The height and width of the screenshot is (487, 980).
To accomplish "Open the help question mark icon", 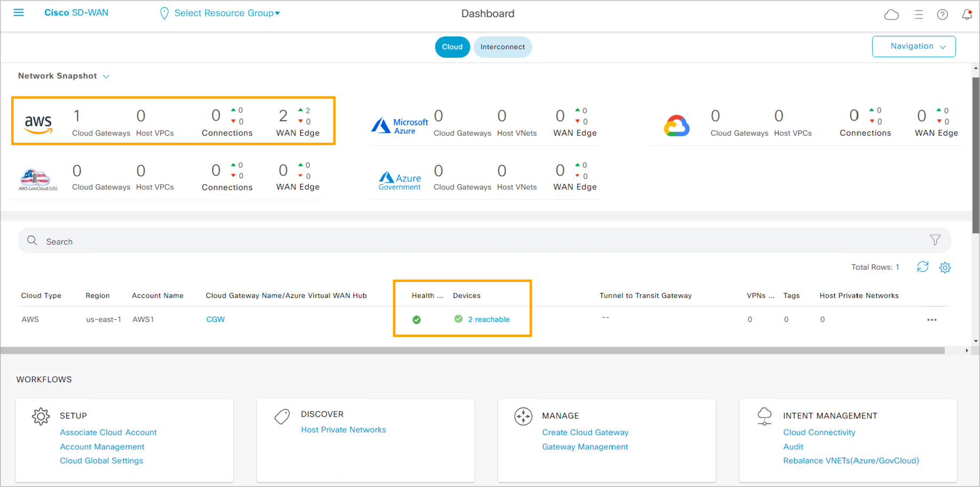I will [943, 14].
